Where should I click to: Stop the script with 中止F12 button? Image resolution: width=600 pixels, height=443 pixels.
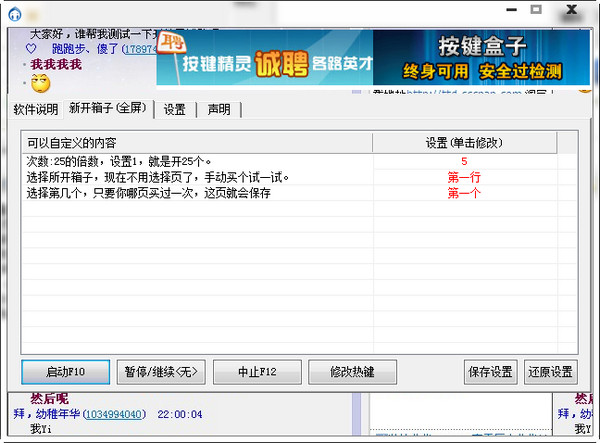(257, 371)
